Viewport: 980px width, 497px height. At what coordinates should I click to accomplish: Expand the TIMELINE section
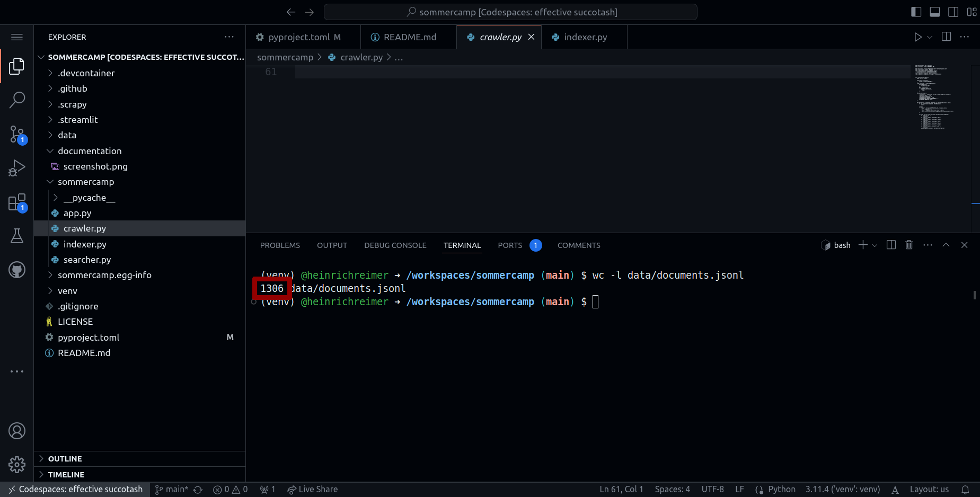click(x=139, y=475)
